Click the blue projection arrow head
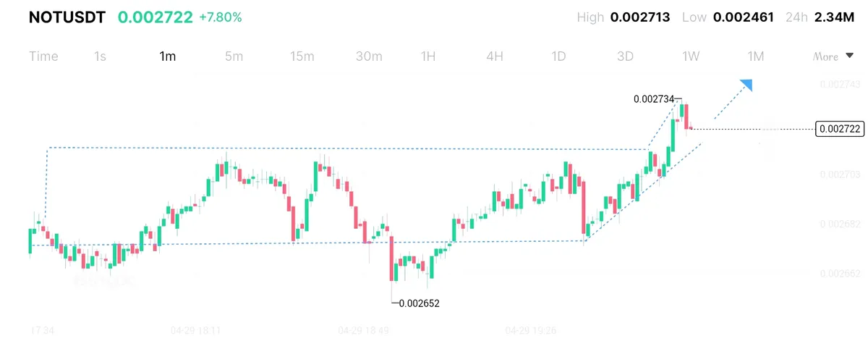Screen dimensions: 868x349 click(747, 85)
